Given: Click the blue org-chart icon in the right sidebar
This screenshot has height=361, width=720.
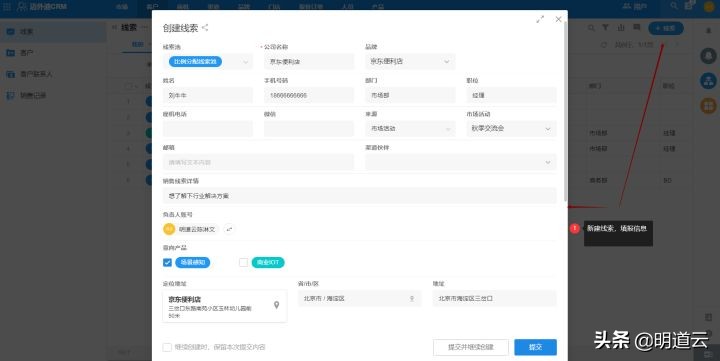Looking at the screenshot, I should coord(709,81).
